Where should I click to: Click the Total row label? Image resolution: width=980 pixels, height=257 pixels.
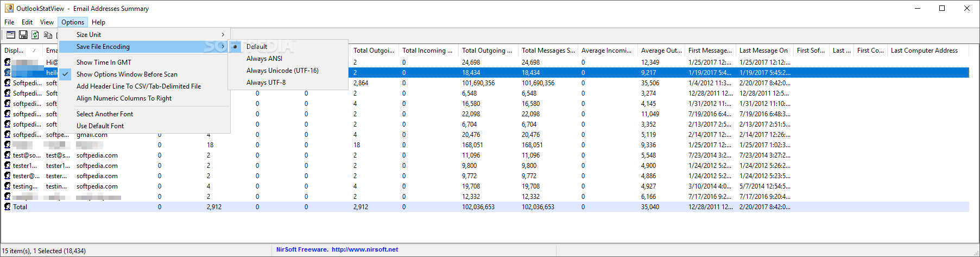(x=20, y=207)
